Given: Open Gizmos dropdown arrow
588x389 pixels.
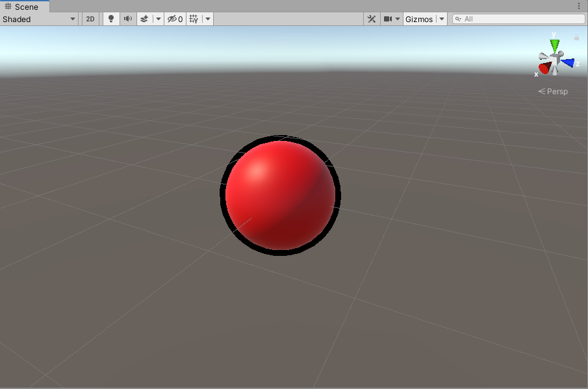Looking at the screenshot, I should pyautogui.click(x=442, y=19).
